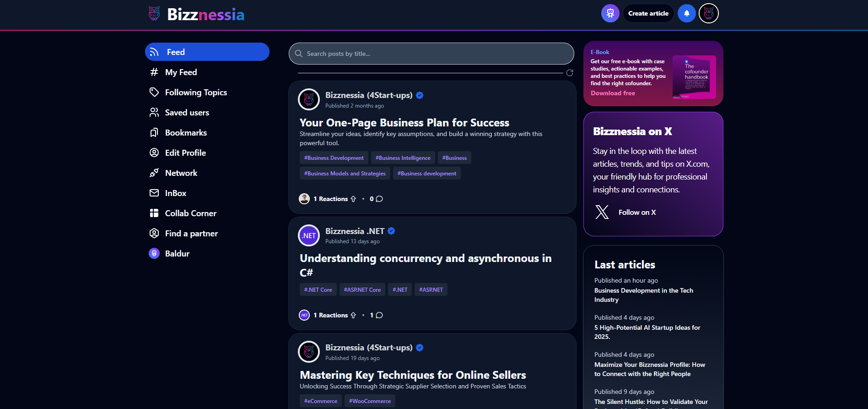Share the concurrency in C# post

coord(353,315)
